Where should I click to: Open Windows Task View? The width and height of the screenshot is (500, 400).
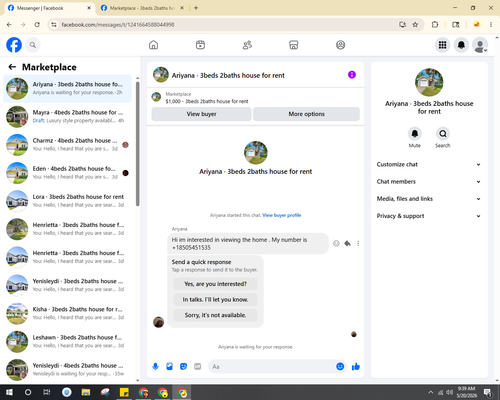coord(47,392)
